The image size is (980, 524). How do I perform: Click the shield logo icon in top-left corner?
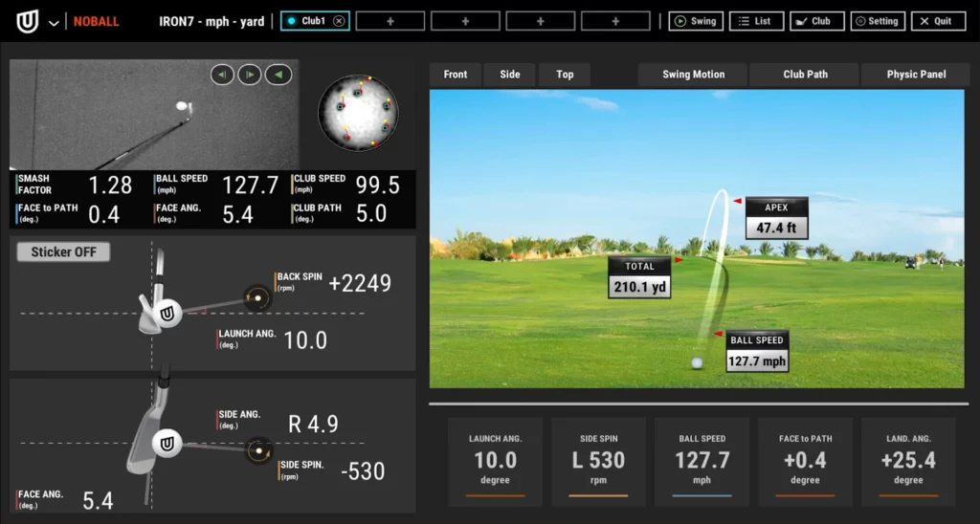pyautogui.click(x=28, y=21)
